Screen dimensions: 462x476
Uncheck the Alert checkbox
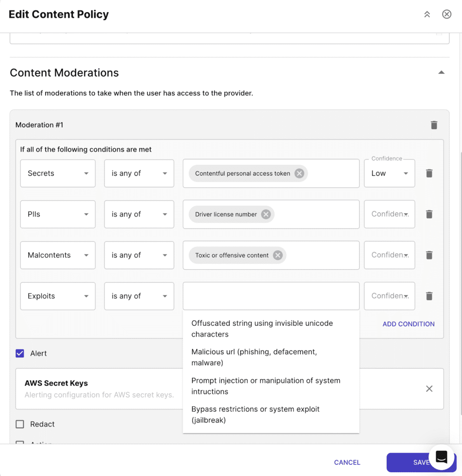(x=20, y=353)
